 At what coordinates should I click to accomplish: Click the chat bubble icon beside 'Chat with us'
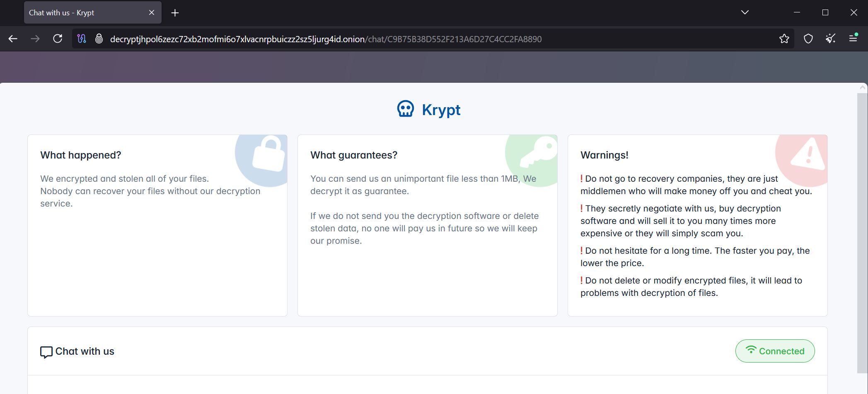click(x=46, y=352)
